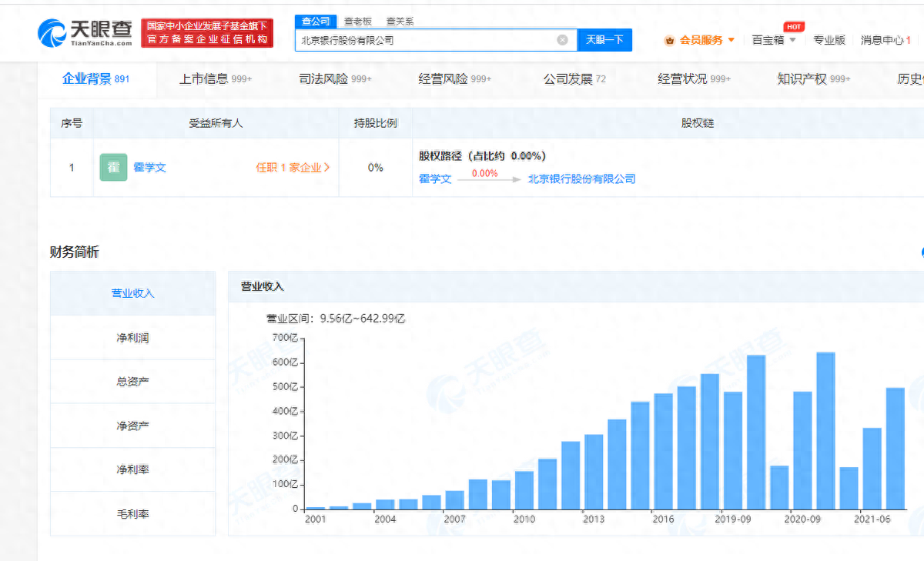Viewport: 924px width, 561px height.
Task: Click the green 霍 avatar icon
Action: pos(113,167)
